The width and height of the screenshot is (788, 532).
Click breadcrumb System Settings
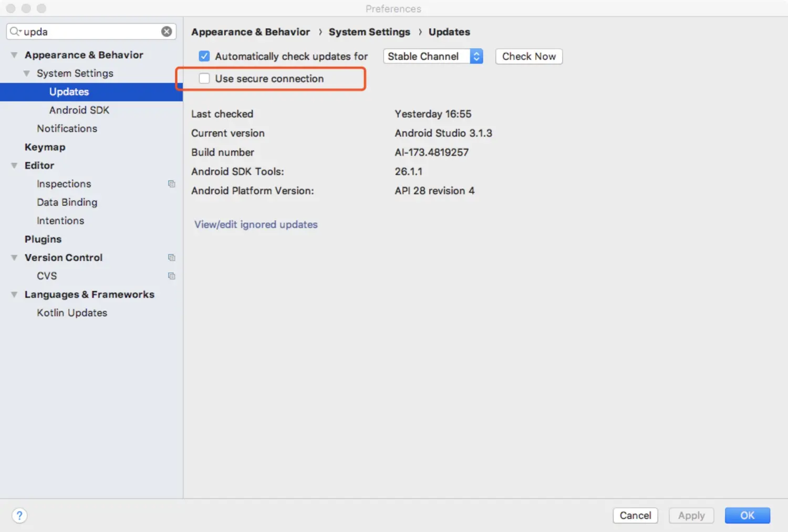(369, 32)
